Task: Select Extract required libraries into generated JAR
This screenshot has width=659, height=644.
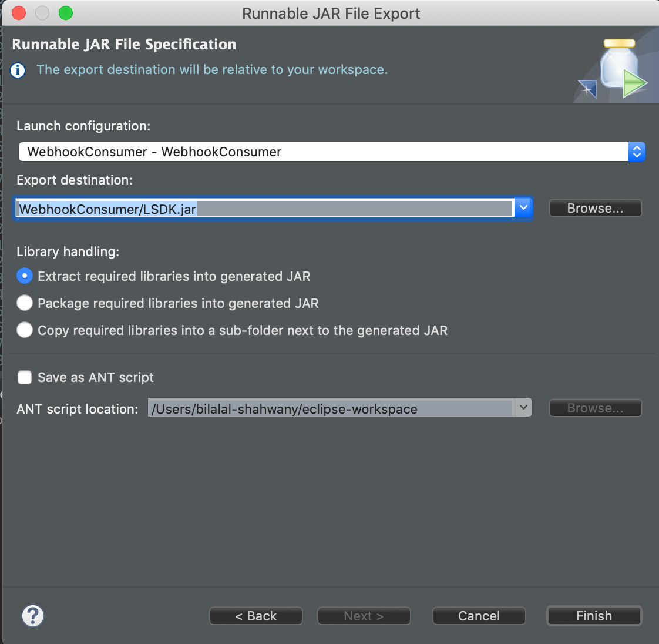Action: (25, 276)
